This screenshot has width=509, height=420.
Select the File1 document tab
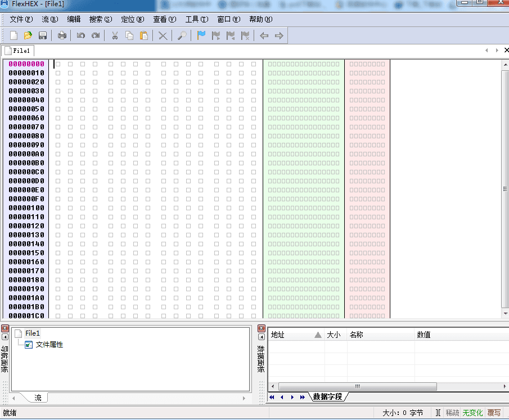point(18,51)
